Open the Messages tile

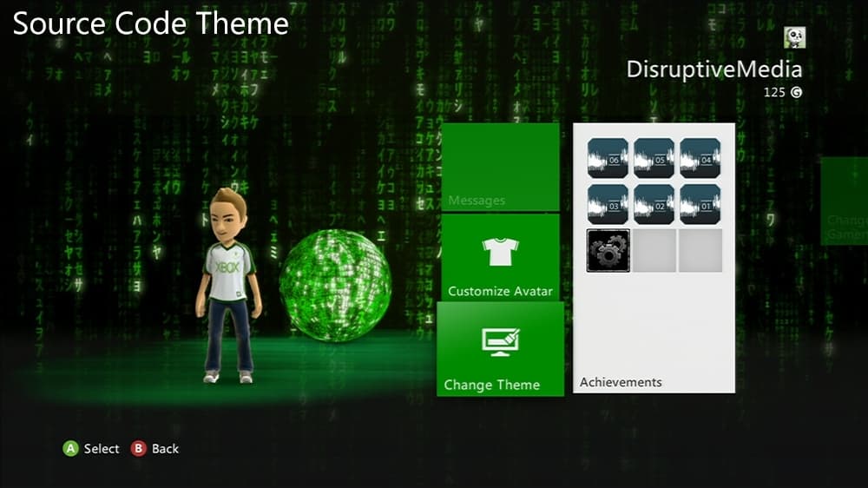pos(501,167)
